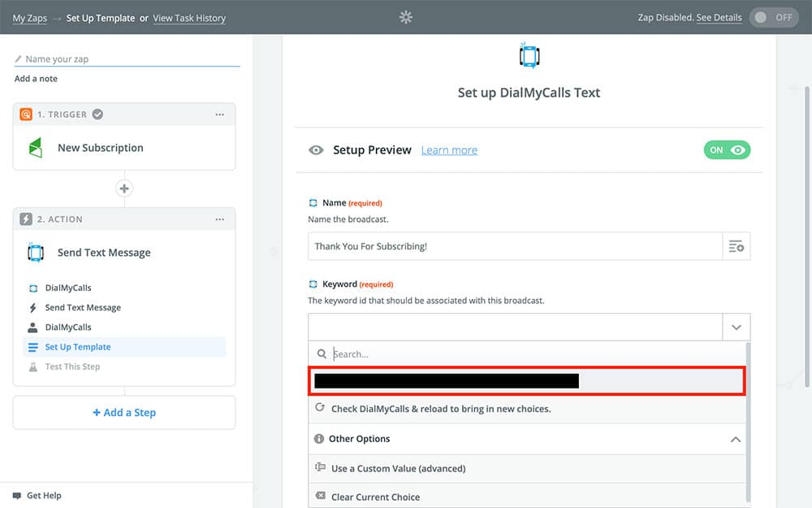The width and height of the screenshot is (812, 508).
Task: Click the Zapier loading logo in header
Action: tap(406, 17)
